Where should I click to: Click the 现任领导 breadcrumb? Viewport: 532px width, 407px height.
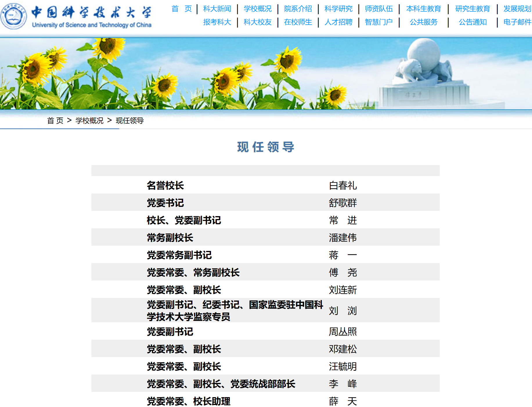click(130, 121)
